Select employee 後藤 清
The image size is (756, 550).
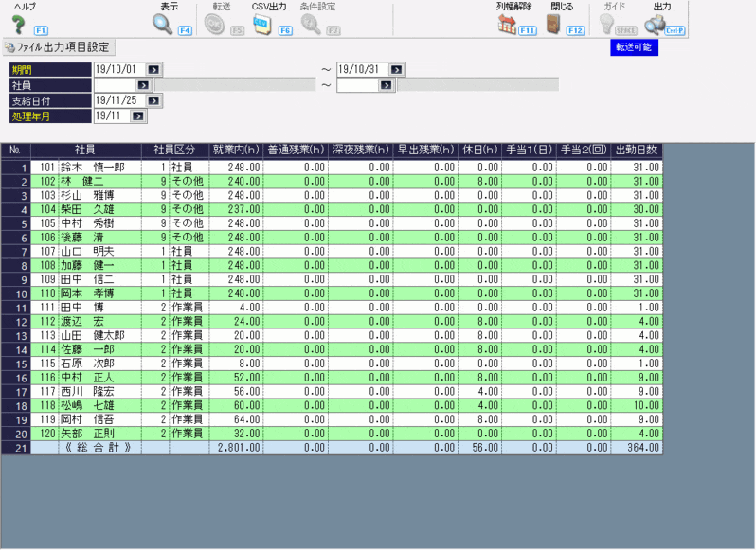pos(82,237)
